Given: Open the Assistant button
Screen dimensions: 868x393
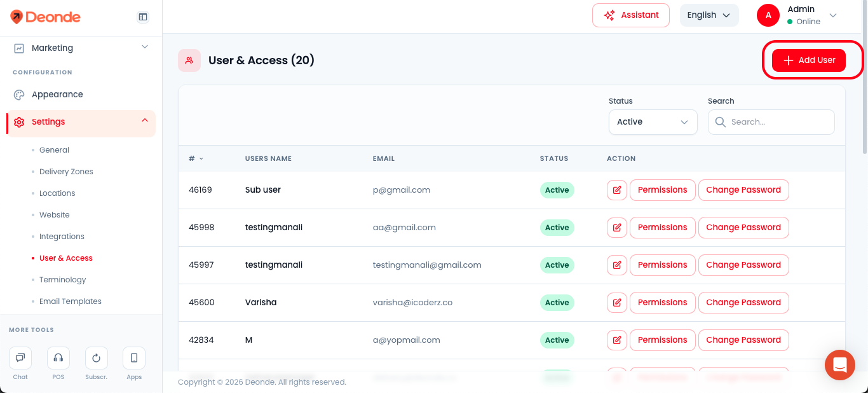Looking at the screenshot, I should (x=631, y=15).
